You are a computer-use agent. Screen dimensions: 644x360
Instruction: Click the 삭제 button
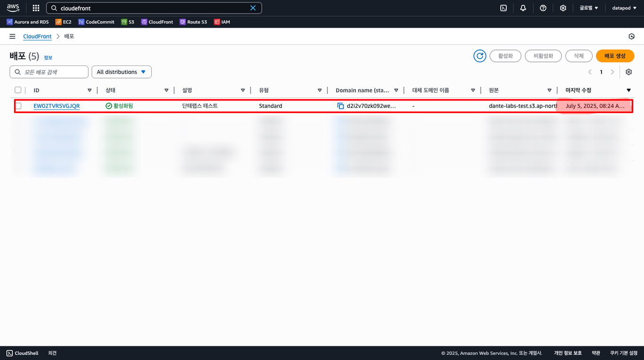click(x=578, y=56)
